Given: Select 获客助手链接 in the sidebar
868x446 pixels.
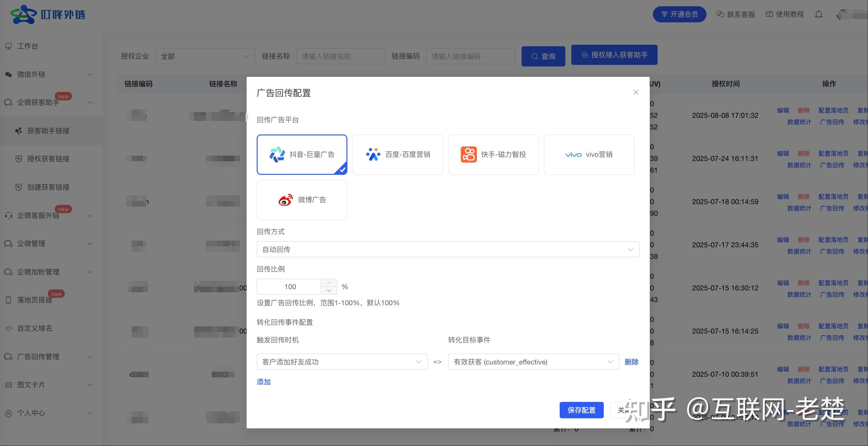Looking at the screenshot, I should click(x=51, y=131).
